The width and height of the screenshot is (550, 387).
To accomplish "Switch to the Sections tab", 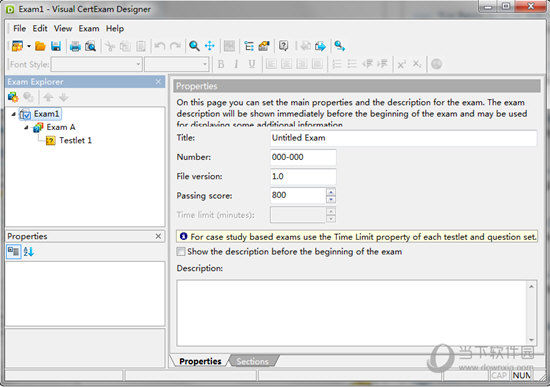I will (x=253, y=361).
